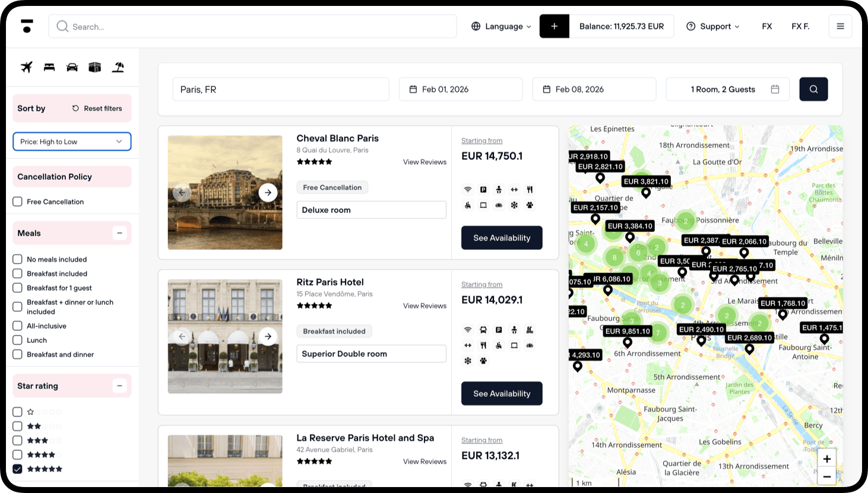Open the FX F. menu item
Screen dimensions: 868x493
(800, 26)
